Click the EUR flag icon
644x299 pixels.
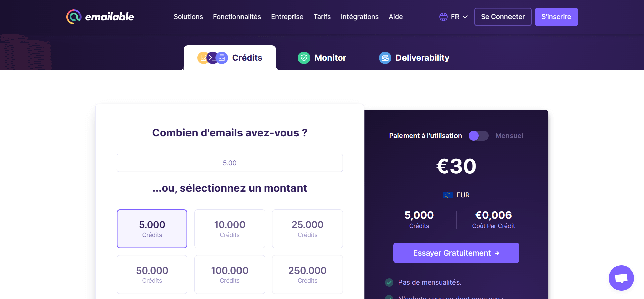click(x=447, y=195)
